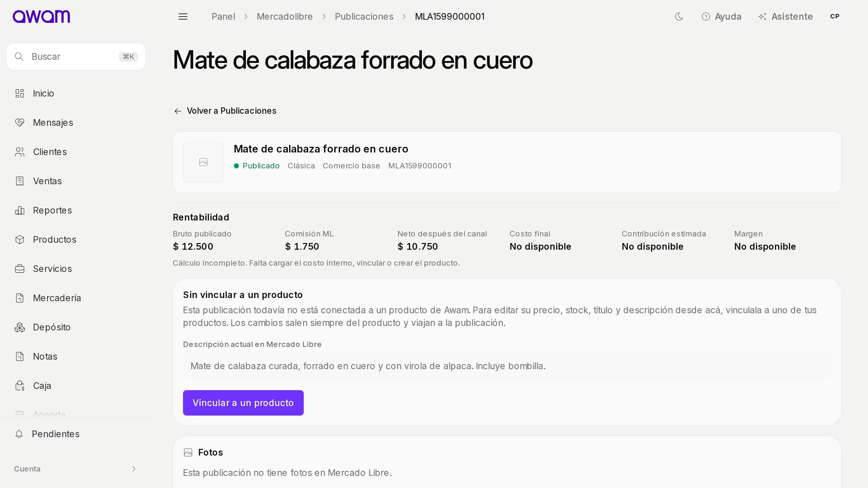This screenshot has height=488, width=868.
Task: Click the Fotos section image icon
Action: [x=188, y=452]
